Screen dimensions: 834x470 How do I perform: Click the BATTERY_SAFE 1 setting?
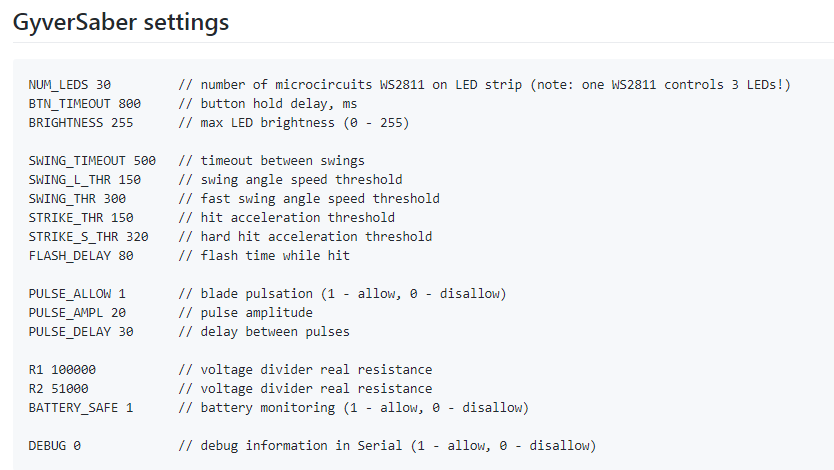(81, 408)
